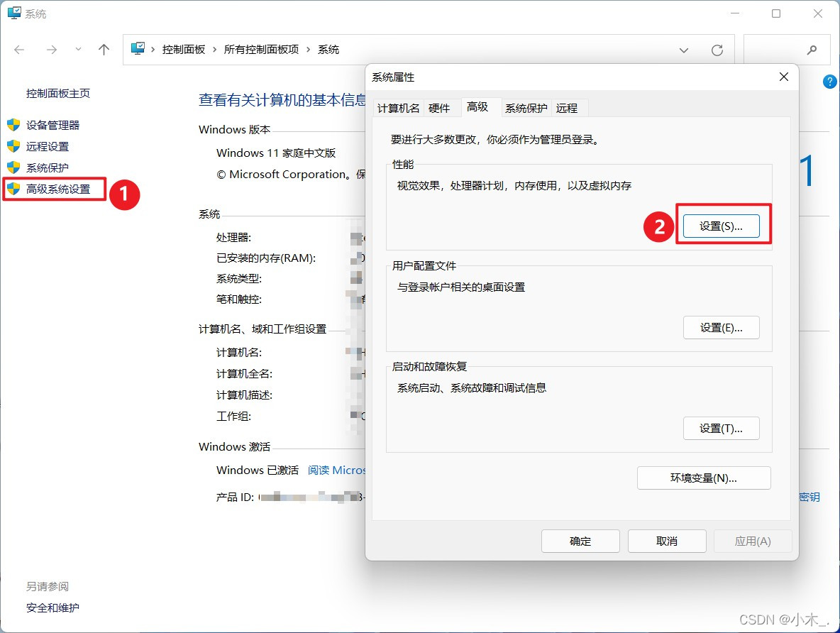Click the 工作组: label

pos(233,417)
